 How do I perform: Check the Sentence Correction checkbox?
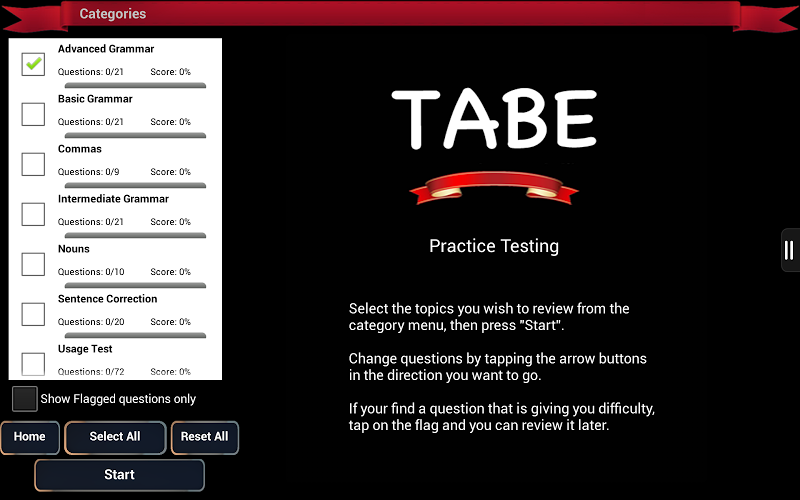[33, 314]
